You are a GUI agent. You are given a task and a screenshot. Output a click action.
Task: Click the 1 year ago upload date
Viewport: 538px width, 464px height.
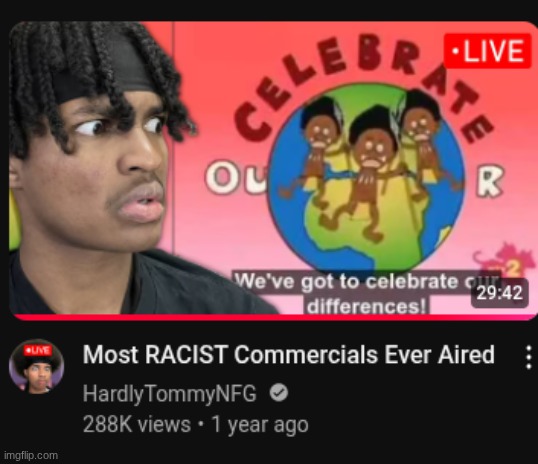coord(260,425)
